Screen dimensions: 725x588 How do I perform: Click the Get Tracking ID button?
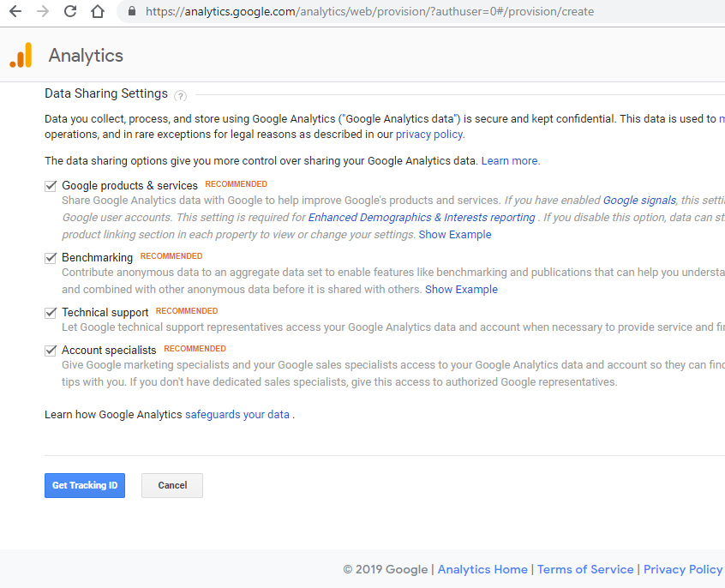tap(85, 485)
